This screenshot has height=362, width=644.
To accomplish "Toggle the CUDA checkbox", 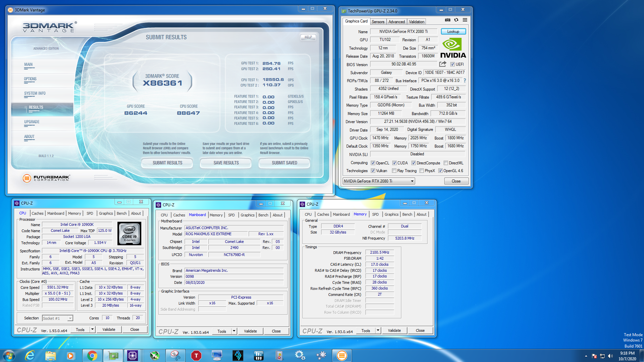I will (394, 163).
